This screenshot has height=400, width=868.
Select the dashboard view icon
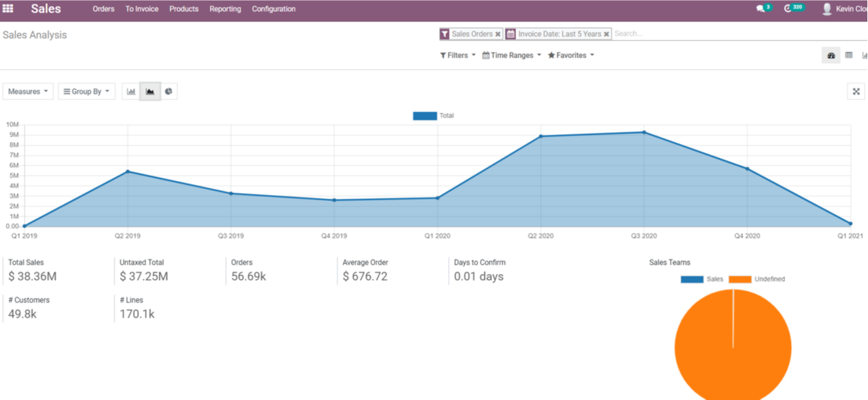(x=831, y=56)
